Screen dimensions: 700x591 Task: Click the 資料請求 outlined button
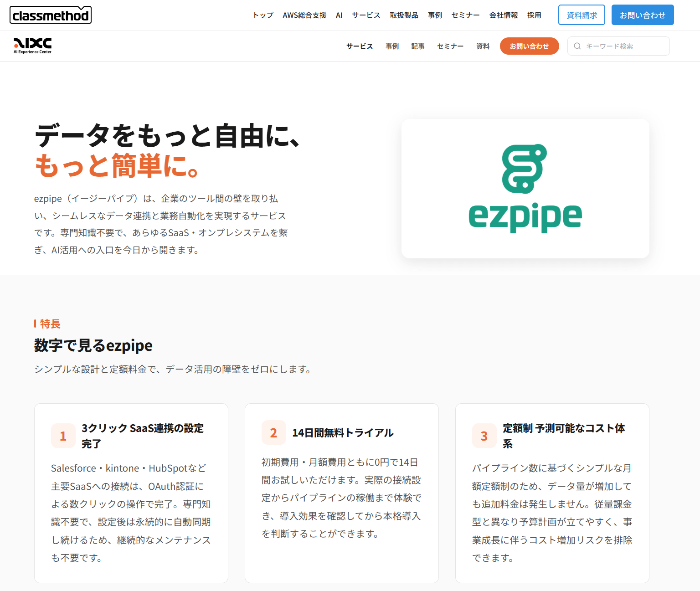point(582,15)
